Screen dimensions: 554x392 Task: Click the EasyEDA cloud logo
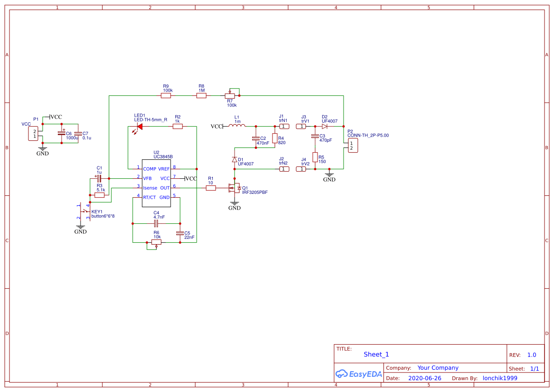pos(342,374)
